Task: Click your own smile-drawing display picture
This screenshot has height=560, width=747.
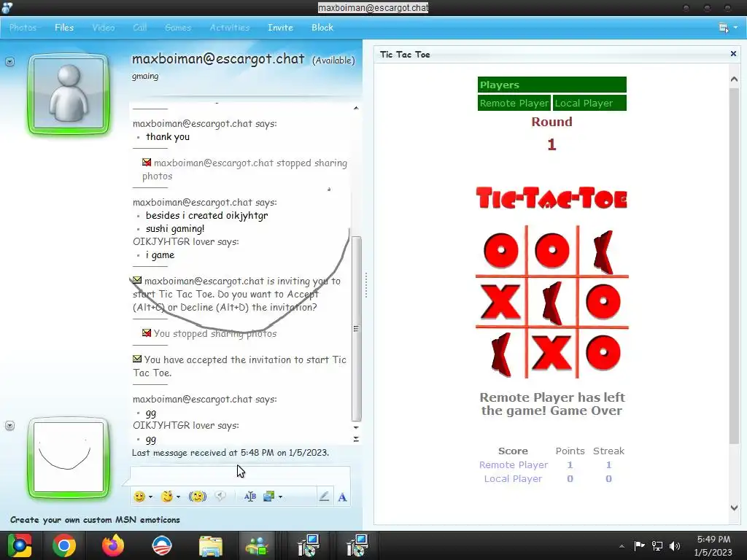Action: 69,456
